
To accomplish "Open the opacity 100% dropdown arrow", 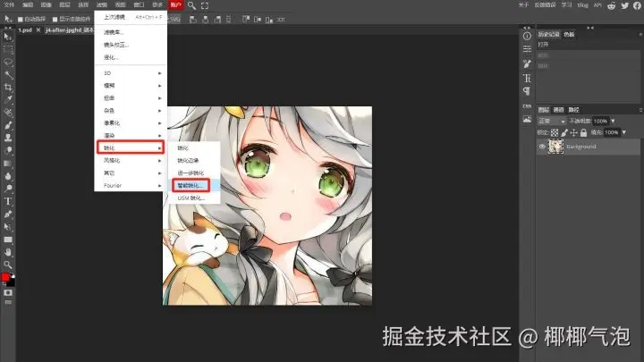I will click(x=613, y=121).
